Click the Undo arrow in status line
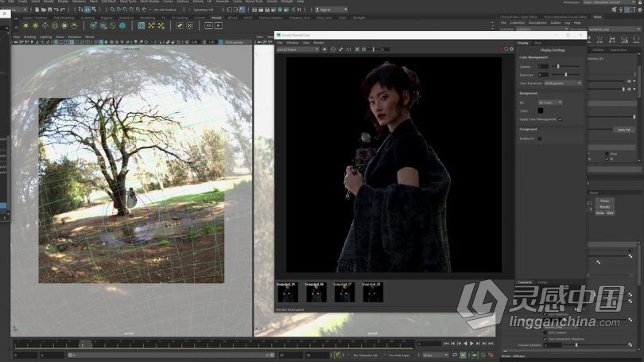Image resolution: width=644 pixels, height=362 pixels. (x=56, y=10)
